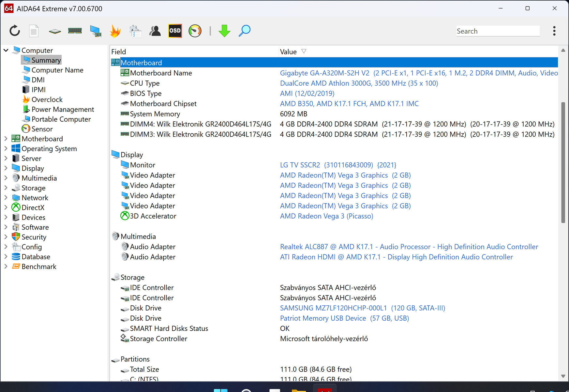
Task: Select the Overclock flame icon
Action: click(x=26, y=99)
